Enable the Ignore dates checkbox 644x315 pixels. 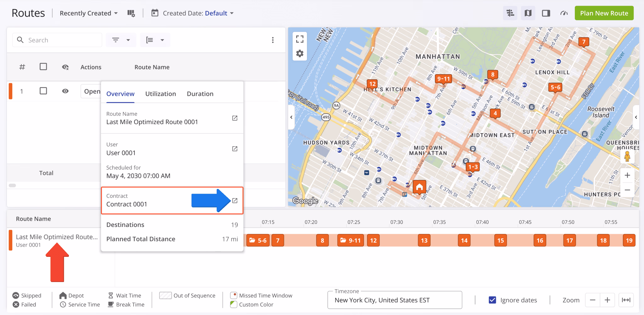pos(492,300)
